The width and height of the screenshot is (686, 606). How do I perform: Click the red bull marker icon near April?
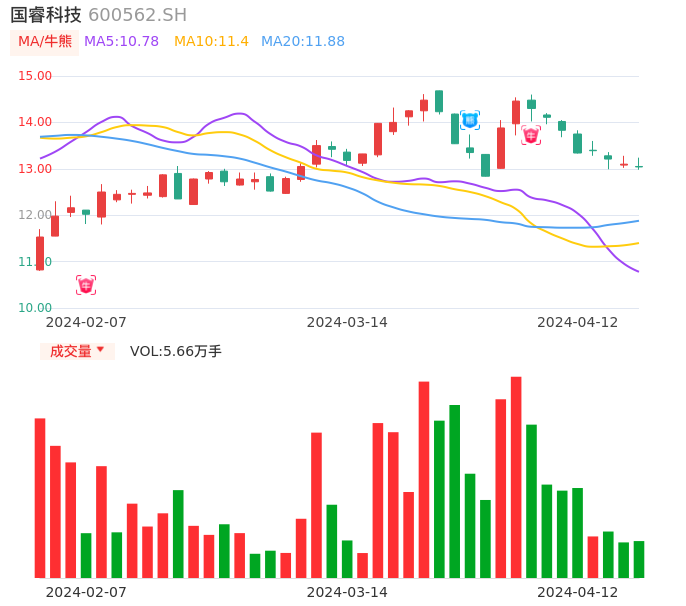531,135
